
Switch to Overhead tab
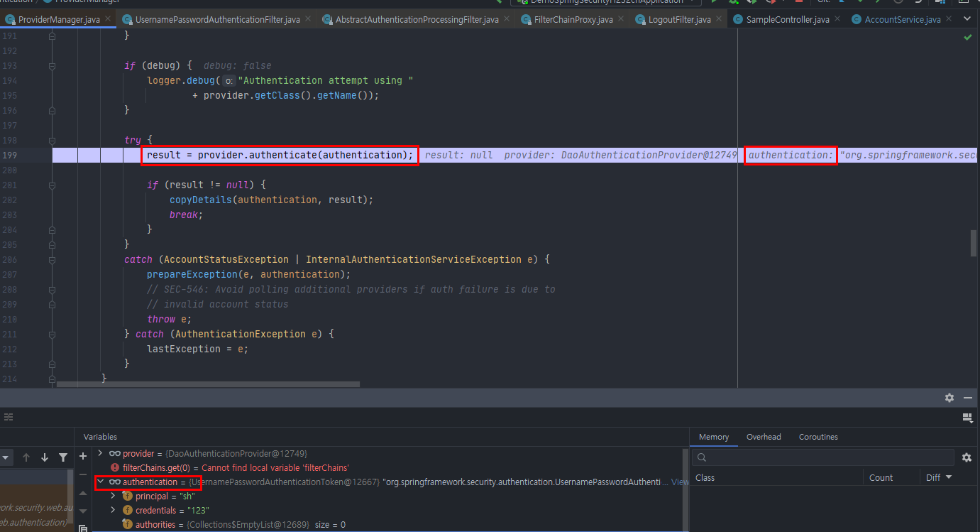pyautogui.click(x=764, y=437)
